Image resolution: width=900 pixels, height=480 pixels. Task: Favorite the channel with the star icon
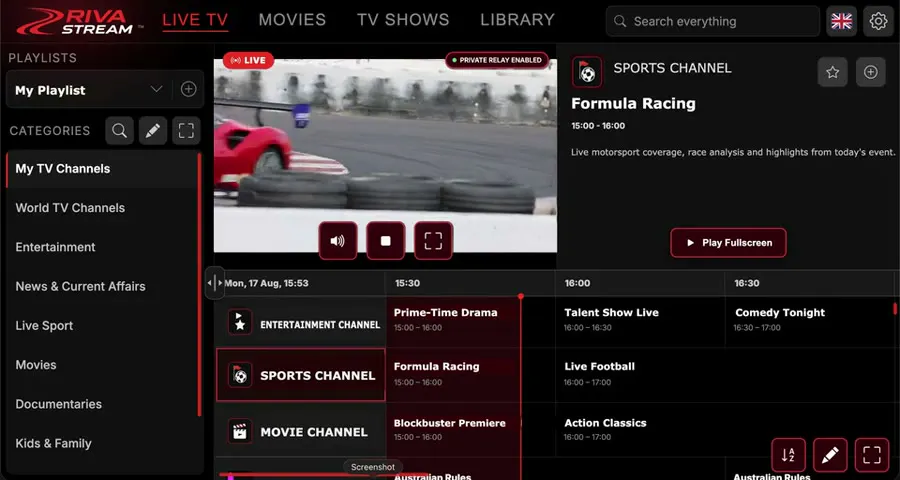(832, 72)
